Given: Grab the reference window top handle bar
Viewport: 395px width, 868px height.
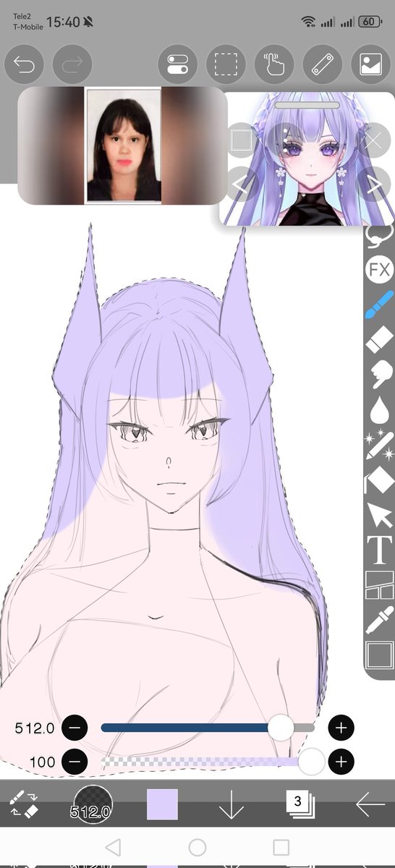Looking at the screenshot, I should coord(307,104).
